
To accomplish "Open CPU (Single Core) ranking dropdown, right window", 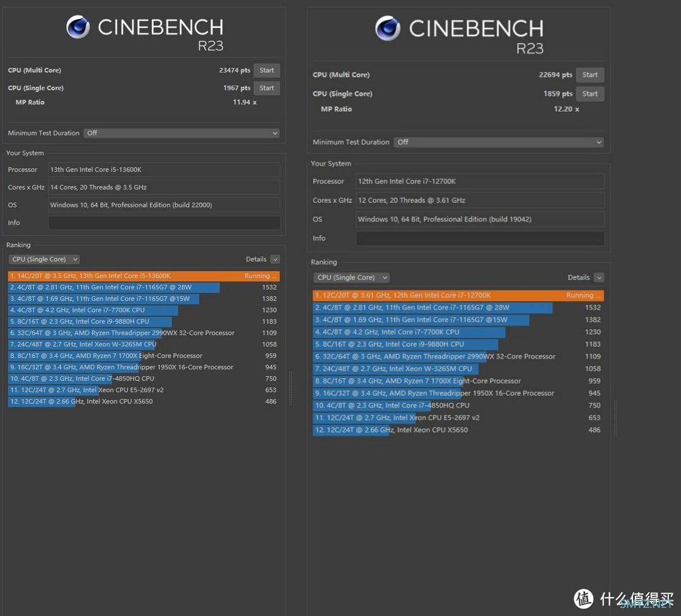I will 351,277.
